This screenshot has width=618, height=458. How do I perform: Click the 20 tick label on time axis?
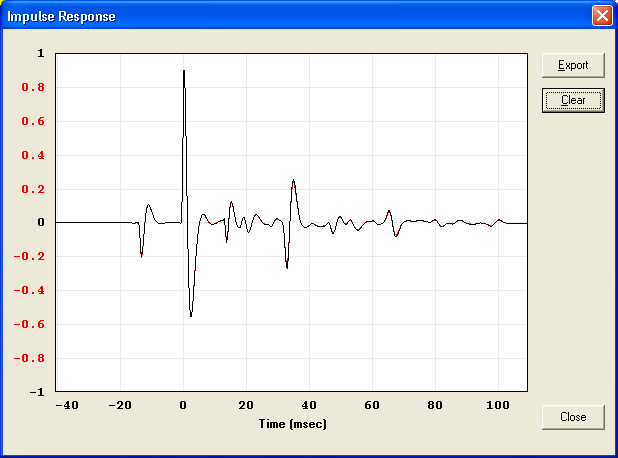click(246, 405)
